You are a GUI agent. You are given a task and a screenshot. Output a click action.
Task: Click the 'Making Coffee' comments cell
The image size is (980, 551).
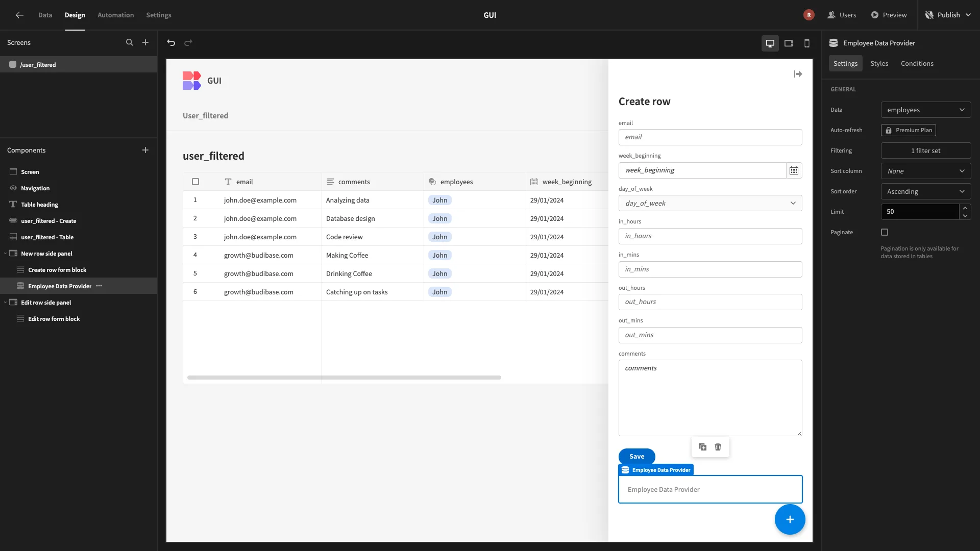[x=373, y=255]
